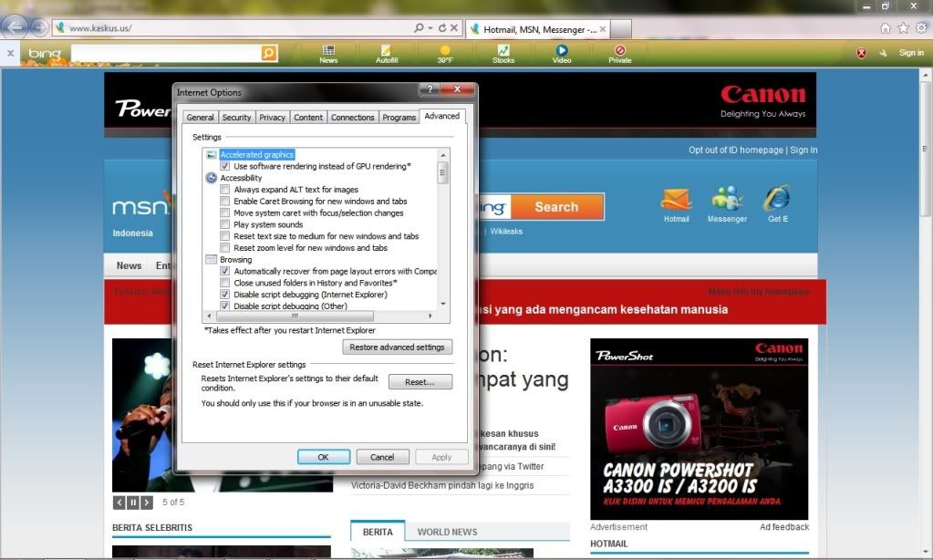Image resolution: width=933 pixels, height=560 pixels.
Task: Go to previous slide in slideshow
Action: [119, 503]
